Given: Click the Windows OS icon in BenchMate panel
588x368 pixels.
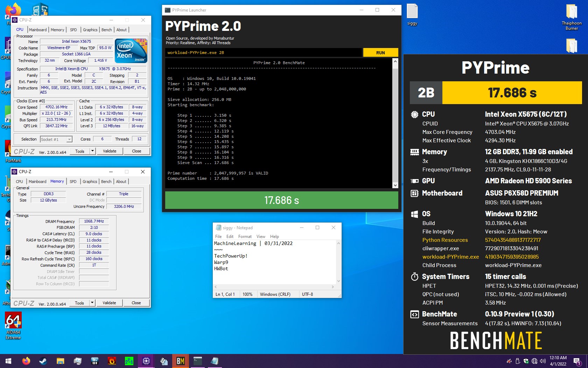Looking at the screenshot, I should coord(414,214).
